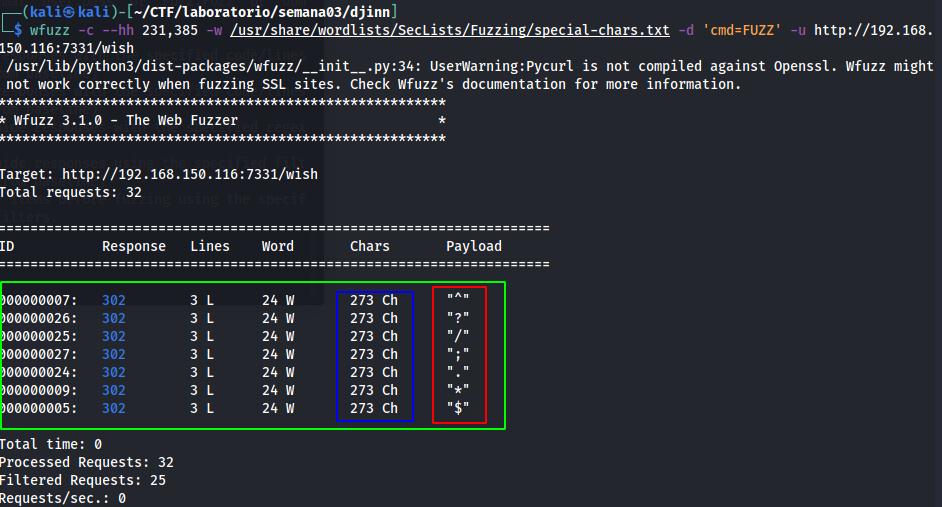Image resolution: width=942 pixels, height=507 pixels.
Task: Click the 273 Ch value for "/" payload row
Action: (x=374, y=336)
